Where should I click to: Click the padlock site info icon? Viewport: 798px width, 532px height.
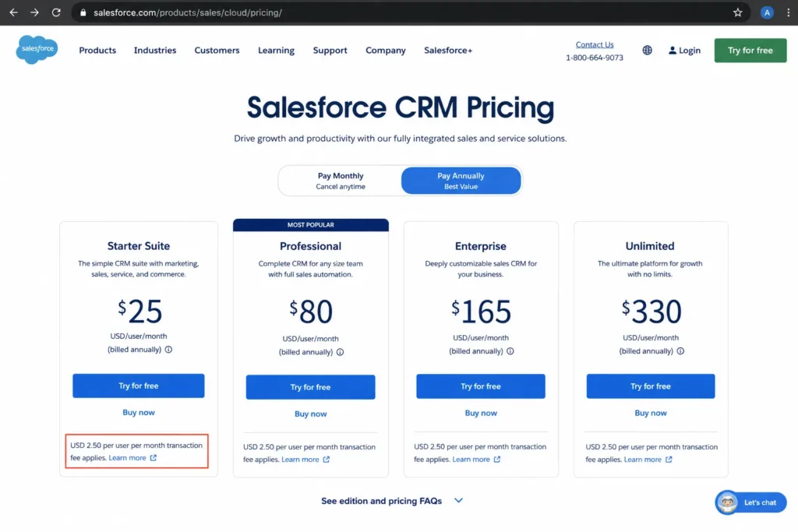(83, 12)
